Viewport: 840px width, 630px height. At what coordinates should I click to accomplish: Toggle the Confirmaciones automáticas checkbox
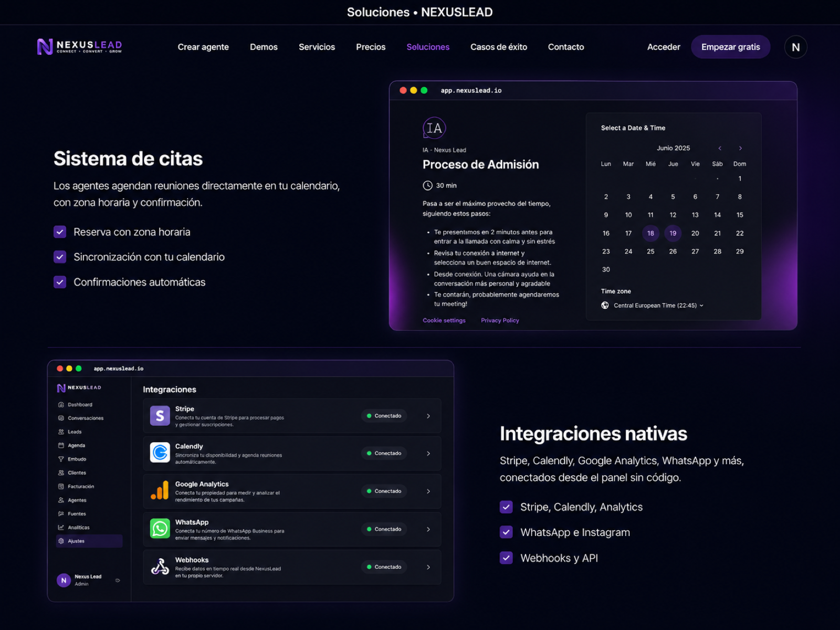60,282
